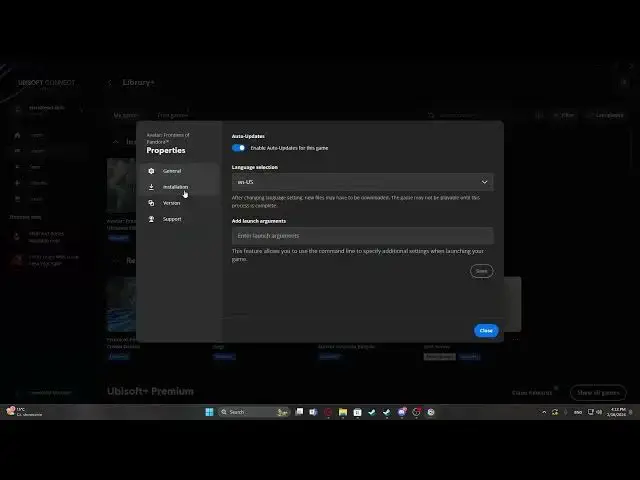
Task: Open the taskbar volume control
Action: pos(599,412)
